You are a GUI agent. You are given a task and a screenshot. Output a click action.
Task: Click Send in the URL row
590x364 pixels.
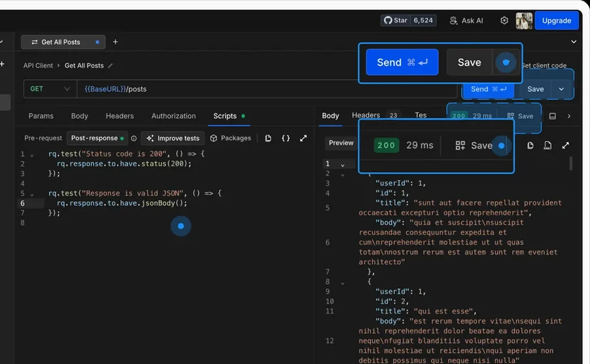click(x=489, y=89)
